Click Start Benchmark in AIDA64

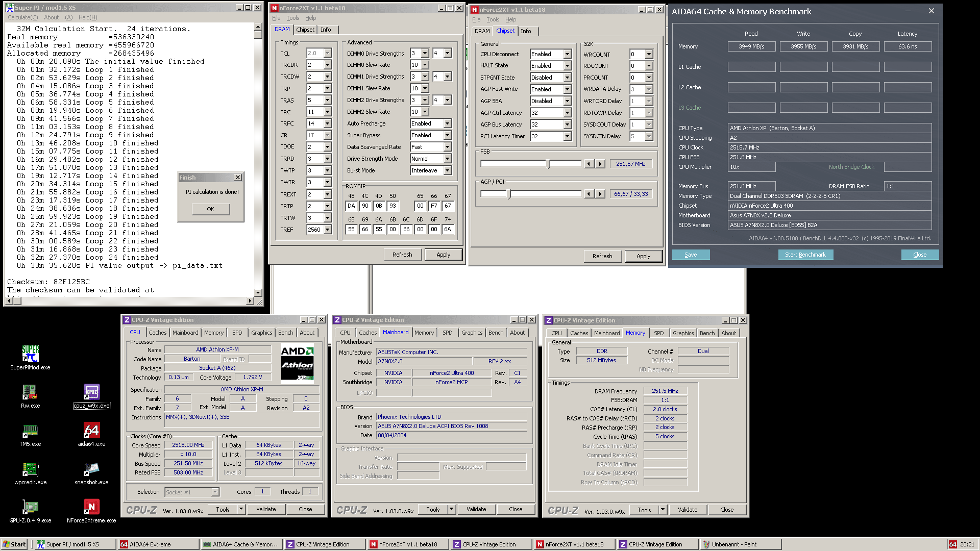pyautogui.click(x=805, y=255)
